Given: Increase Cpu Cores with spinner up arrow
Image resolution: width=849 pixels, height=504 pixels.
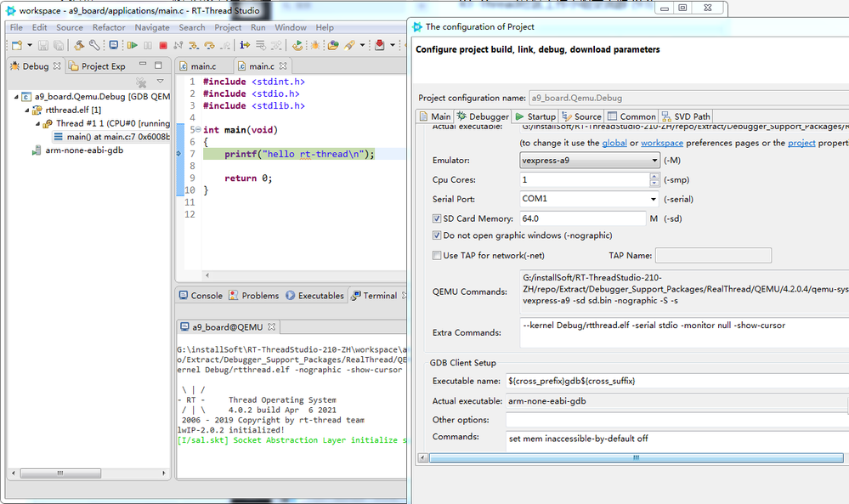Looking at the screenshot, I should (654, 177).
